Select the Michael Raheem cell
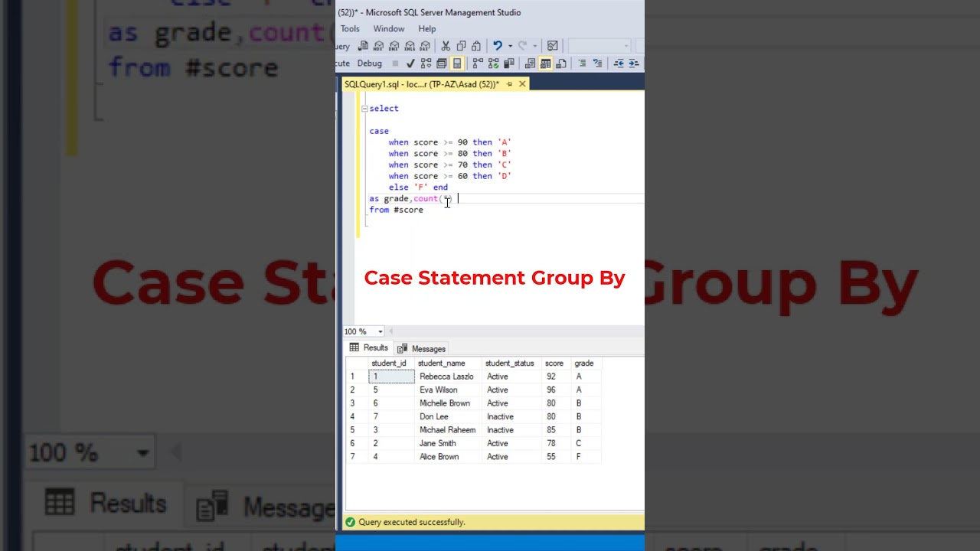Viewport: 980px width, 551px height. tap(447, 430)
